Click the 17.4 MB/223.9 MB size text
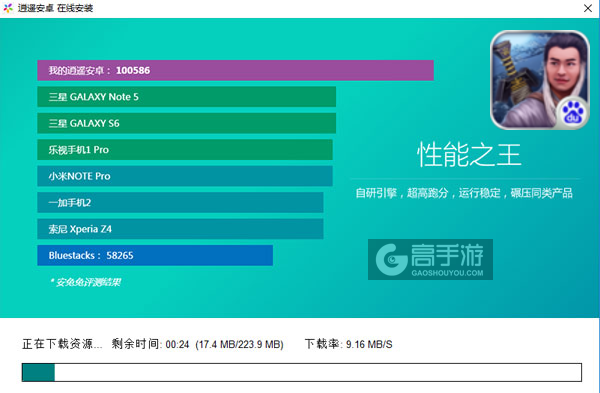 coord(240,345)
